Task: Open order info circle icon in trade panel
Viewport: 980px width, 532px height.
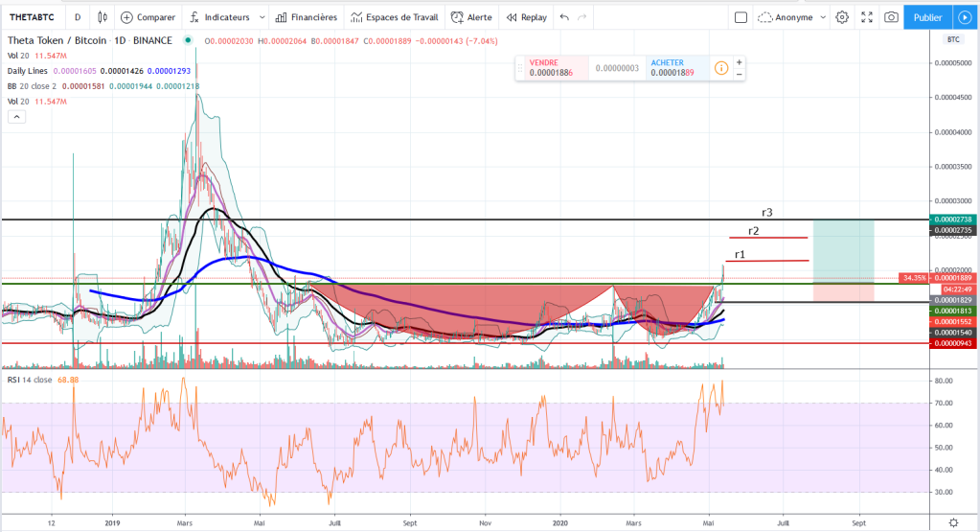Action: [x=721, y=68]
